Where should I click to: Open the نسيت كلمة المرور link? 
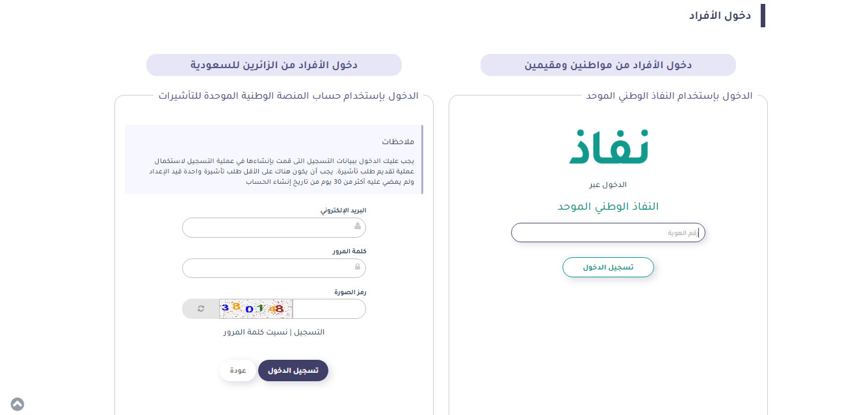256,332
